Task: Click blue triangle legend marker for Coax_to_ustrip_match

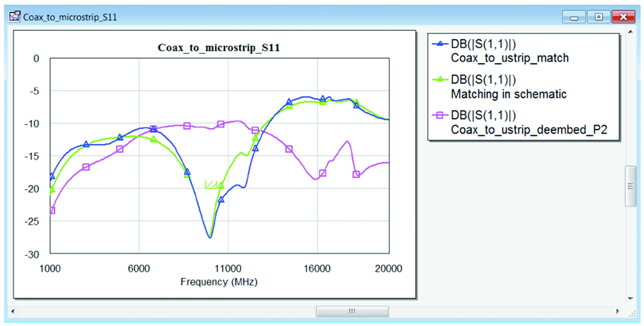Action: click(440, 44)
